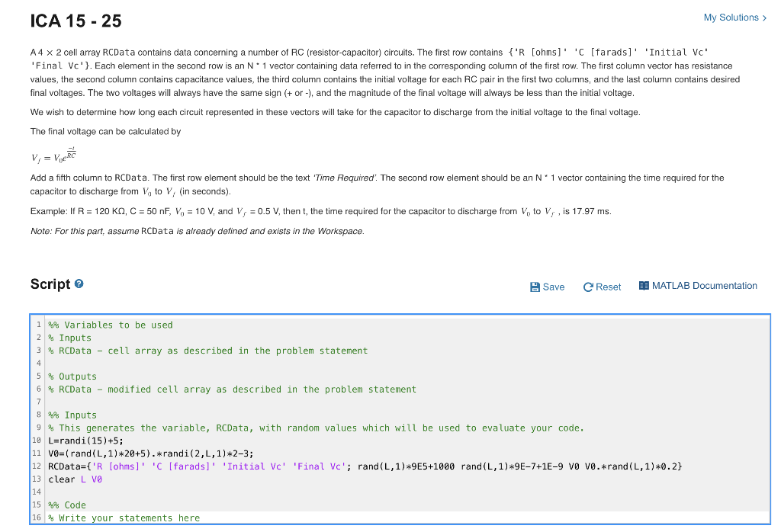This screenshot has height=532, width=781.
Task: Click the Reset circular arrow icon
Action: 588,287
